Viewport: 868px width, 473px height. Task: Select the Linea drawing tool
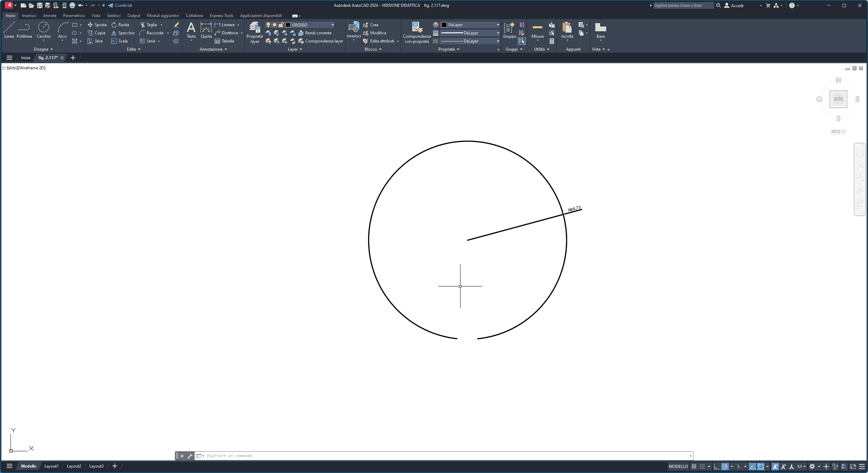tap(9, 30)
